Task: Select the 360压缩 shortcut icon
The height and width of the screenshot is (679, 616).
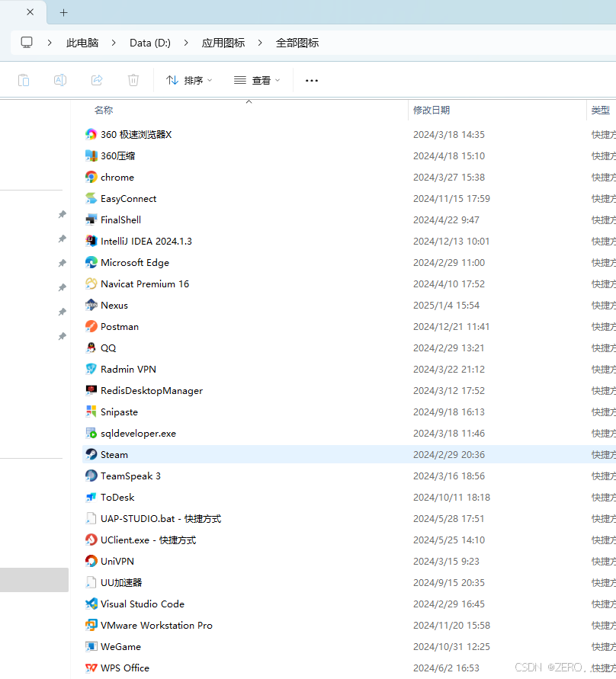Action: click(91, 155)
